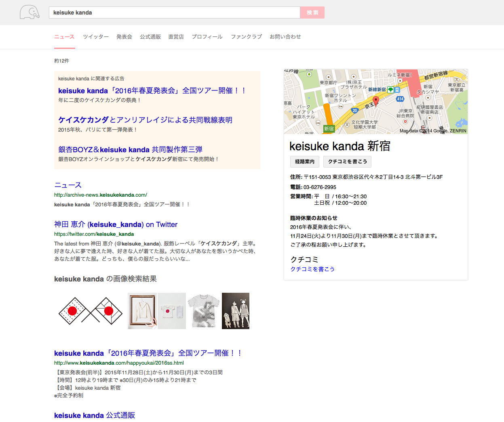This screenshot has height=422, width=504.
Task: Open the crossed flags logo image
Action: (x=91, y=311)
